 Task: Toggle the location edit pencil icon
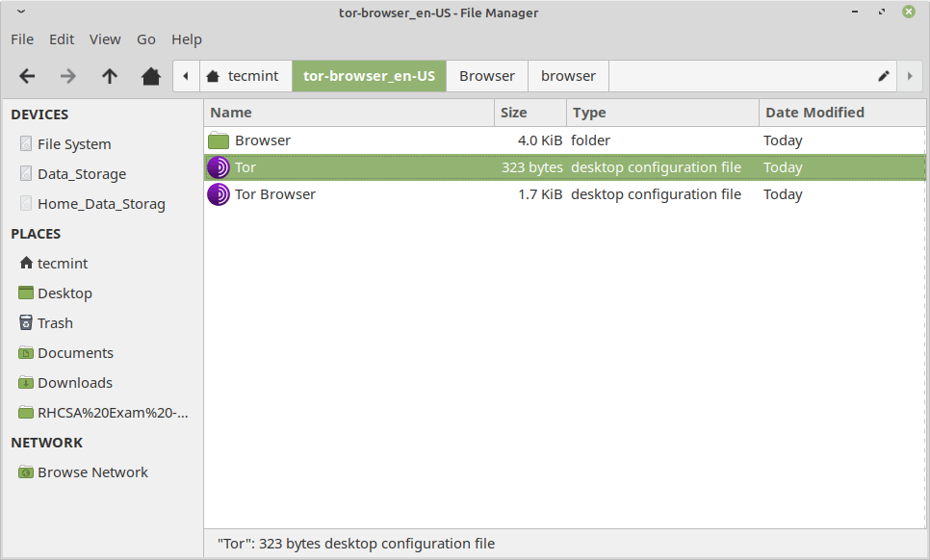[x=884, y=76]
